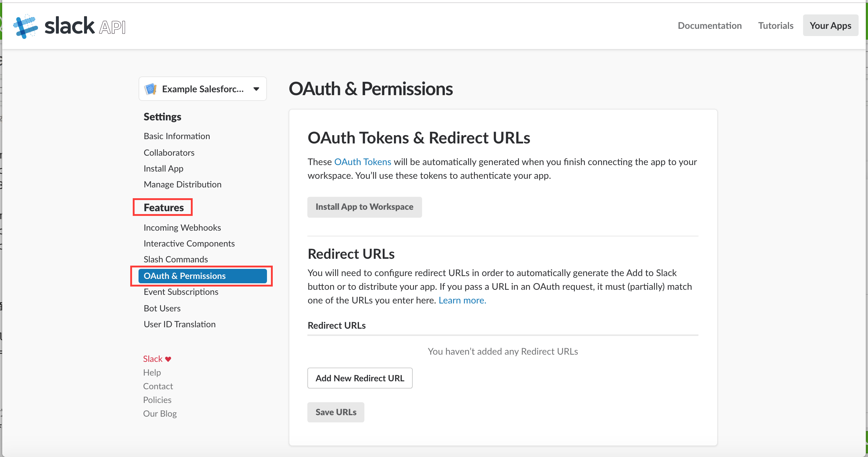Click the Slack logo icon
Image resolution: width=868 pixels, height=457 pixels.
pyautogui.click(x=25, y=26)
